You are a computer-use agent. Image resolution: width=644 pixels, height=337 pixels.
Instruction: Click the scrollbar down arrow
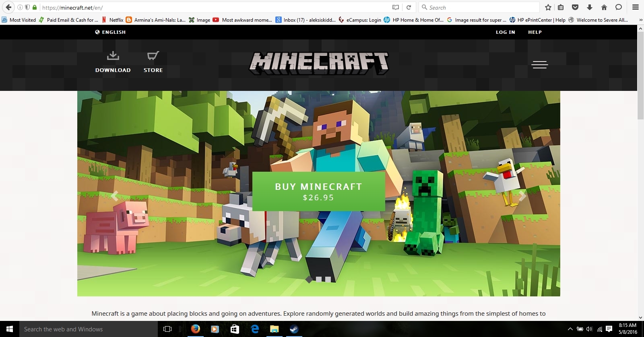click(x=640, y=317)
